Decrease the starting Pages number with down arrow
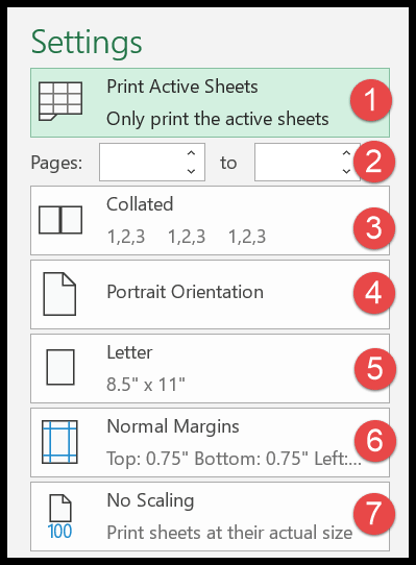 pyautogui.click(x=191, y=171)
